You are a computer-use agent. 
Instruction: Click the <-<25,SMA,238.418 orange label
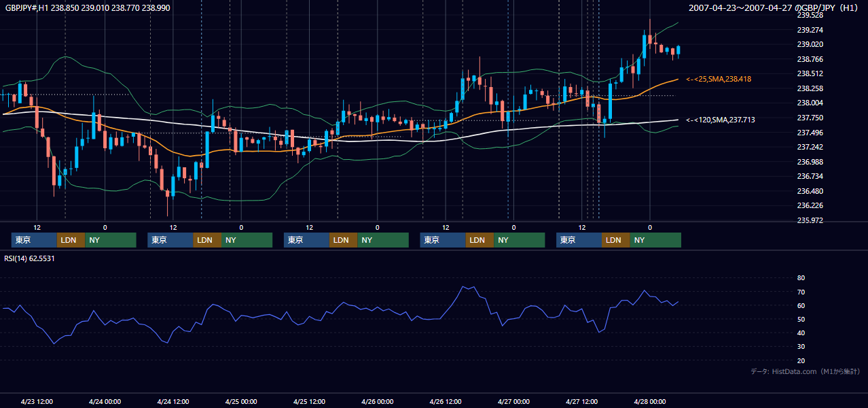(x=719, y=79)
